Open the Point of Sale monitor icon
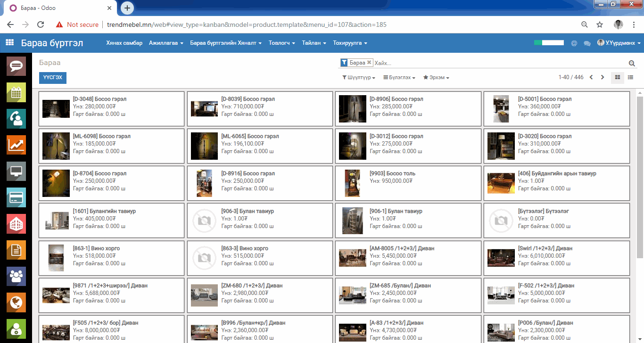 pos(16,171)
